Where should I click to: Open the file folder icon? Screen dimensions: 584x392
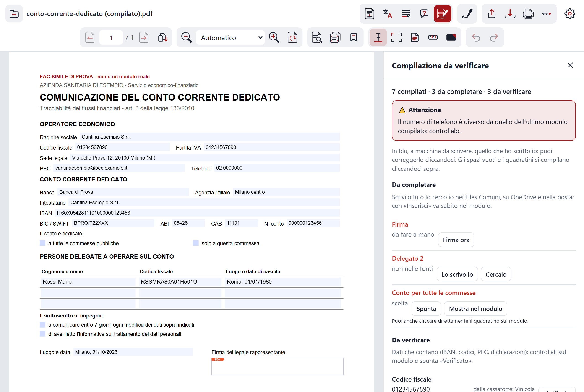click(x=14, y=14)
